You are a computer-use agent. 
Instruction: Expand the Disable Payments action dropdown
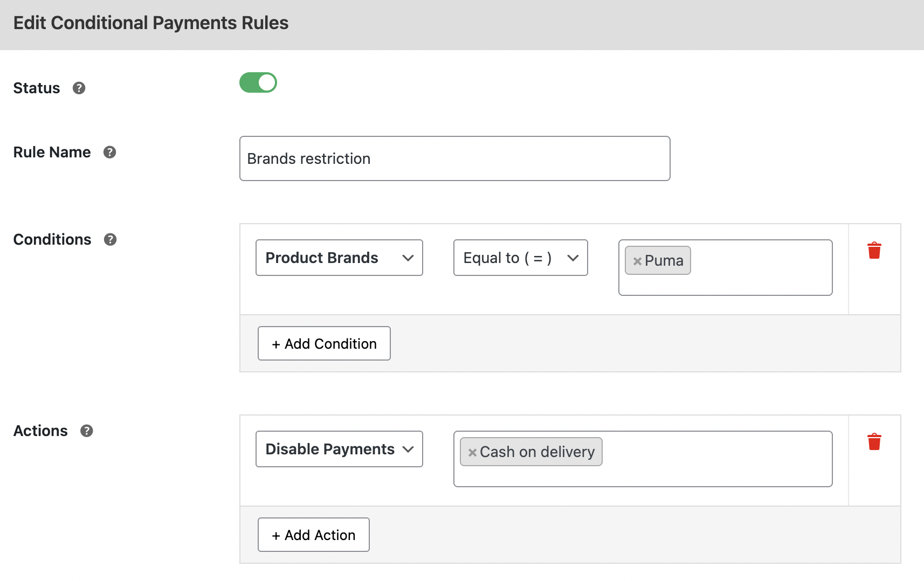coord(339,449)
